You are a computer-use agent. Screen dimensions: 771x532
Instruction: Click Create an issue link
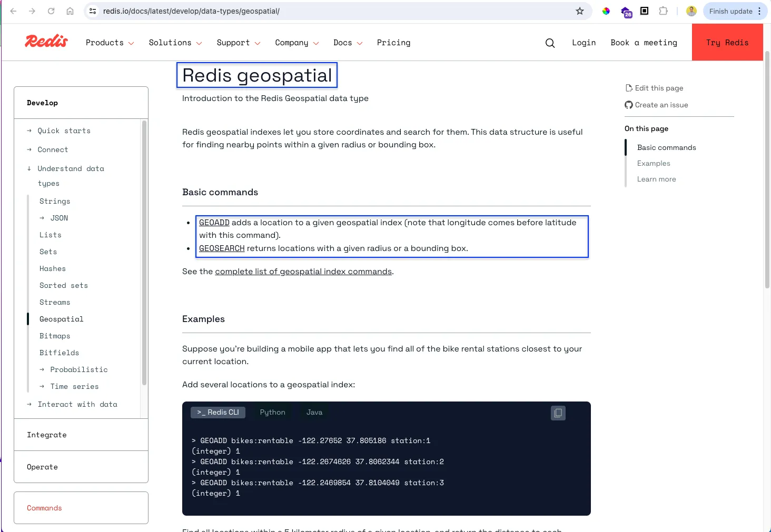pyautogui.click(x=661, y=105)
